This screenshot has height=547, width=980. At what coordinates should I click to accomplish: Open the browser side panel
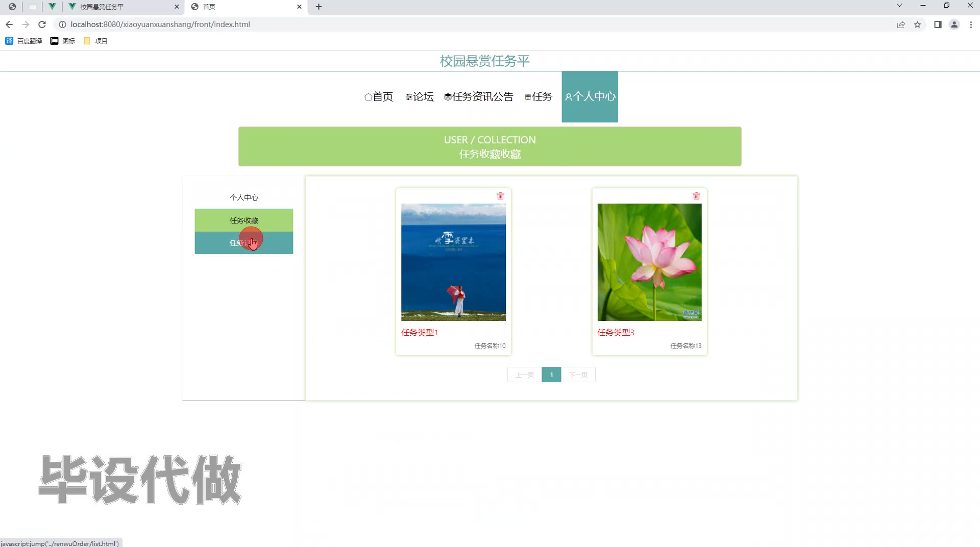click(938, 24)
